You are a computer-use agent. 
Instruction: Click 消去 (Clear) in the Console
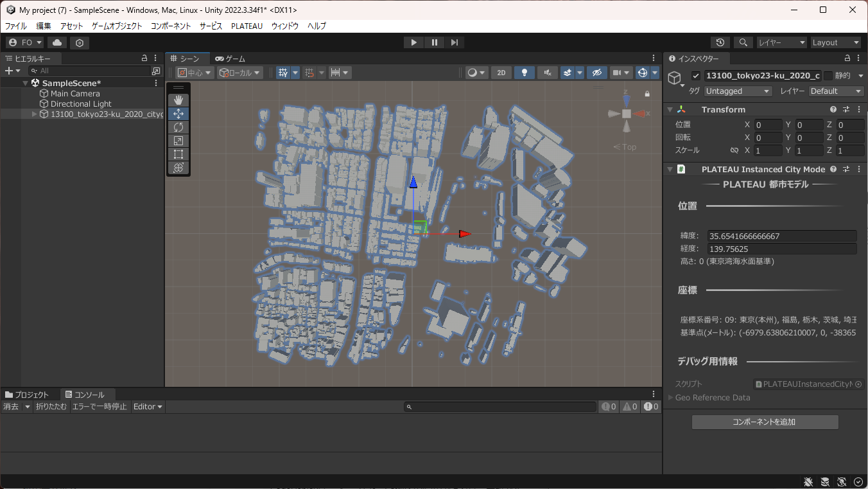11,407
